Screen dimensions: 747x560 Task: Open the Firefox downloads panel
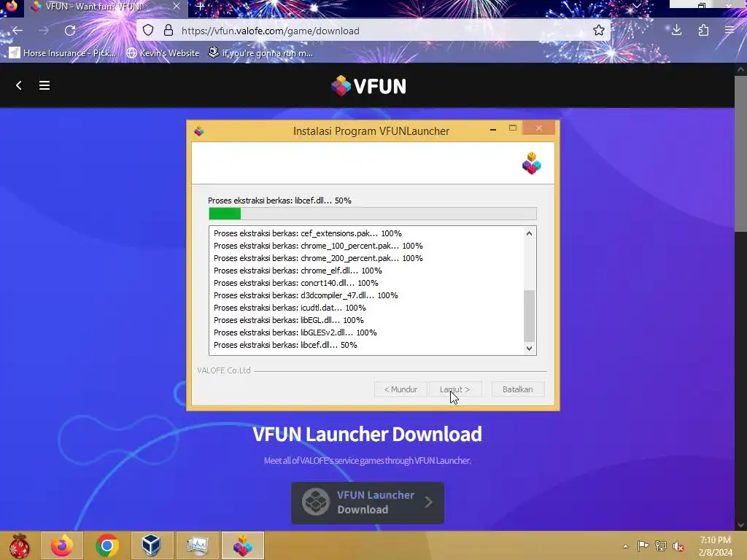pos(676,31)
